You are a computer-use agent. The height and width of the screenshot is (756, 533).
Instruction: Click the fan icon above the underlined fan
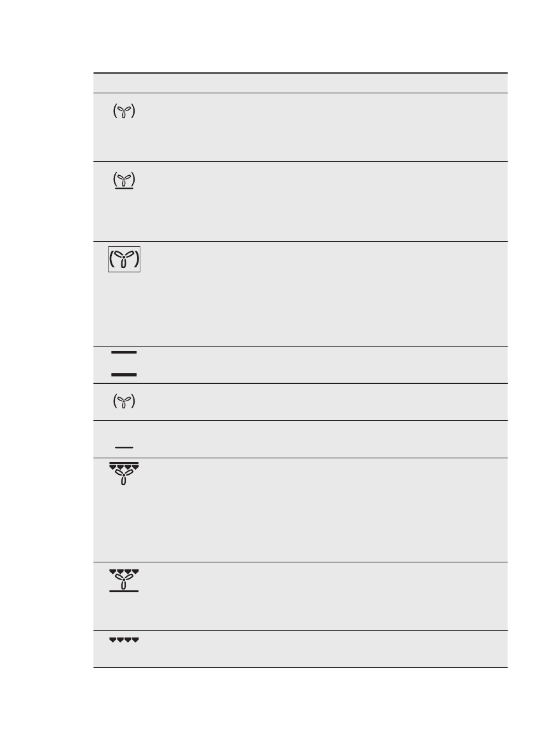point(125,112)
